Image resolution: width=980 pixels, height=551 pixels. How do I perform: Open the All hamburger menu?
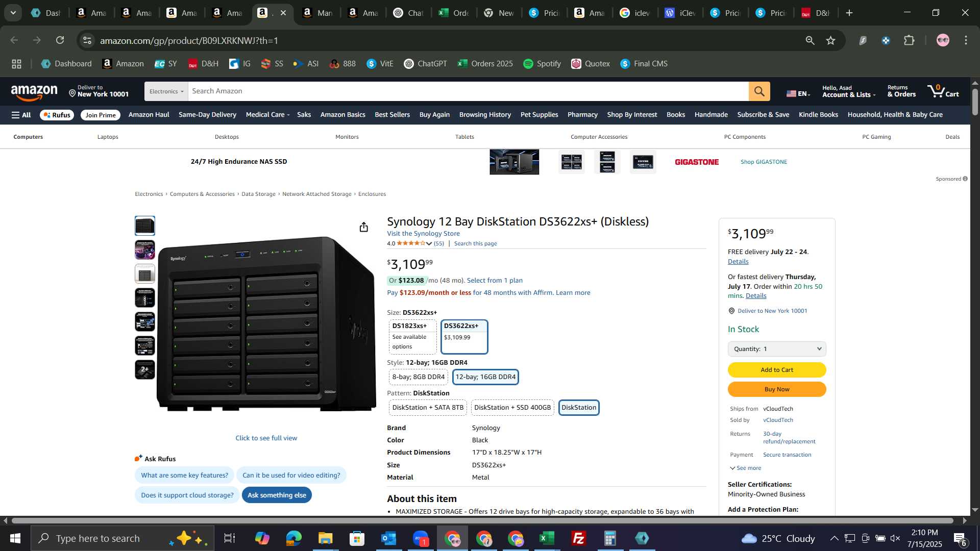[x=21, y=115]
